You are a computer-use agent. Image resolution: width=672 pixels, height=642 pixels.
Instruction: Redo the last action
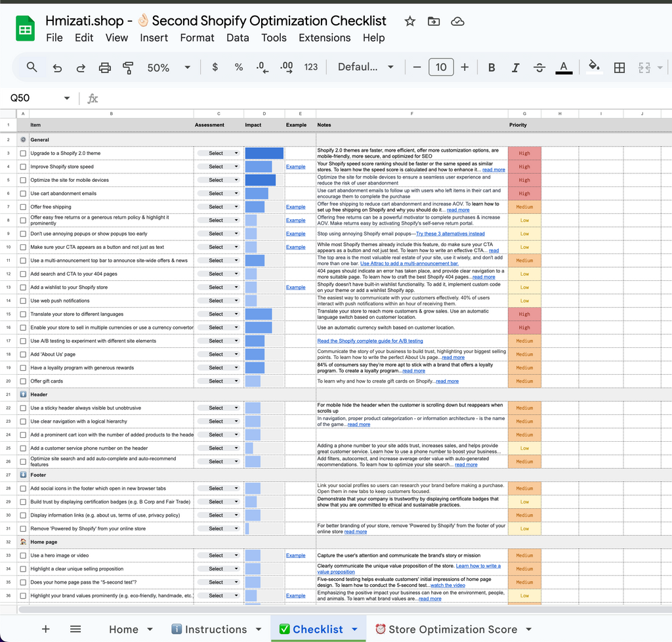(81, 68)
